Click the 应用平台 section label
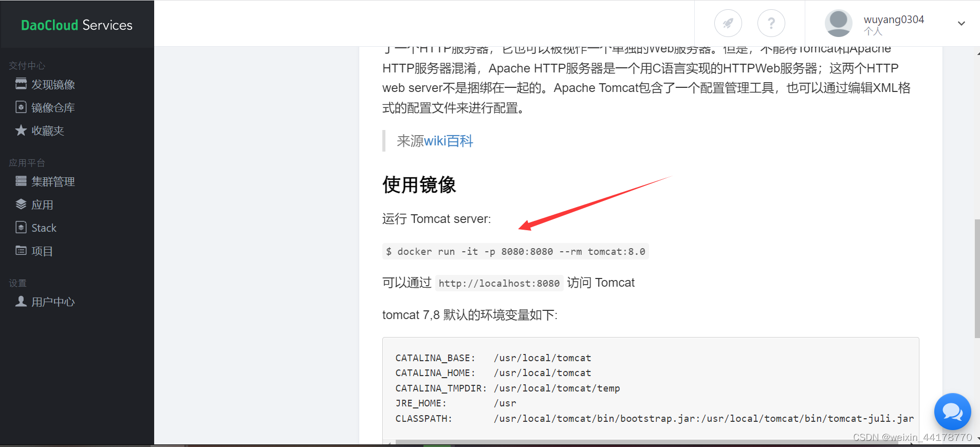The image size is (980, 447). (27, 162)
